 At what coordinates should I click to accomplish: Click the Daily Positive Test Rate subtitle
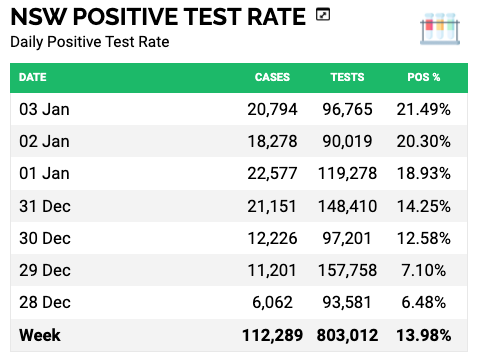click(90, 42)
